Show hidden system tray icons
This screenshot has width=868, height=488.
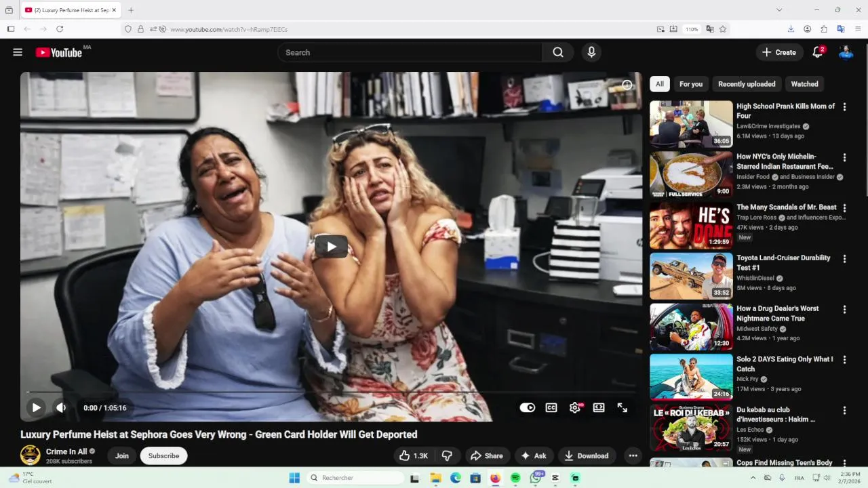point(753,478)
